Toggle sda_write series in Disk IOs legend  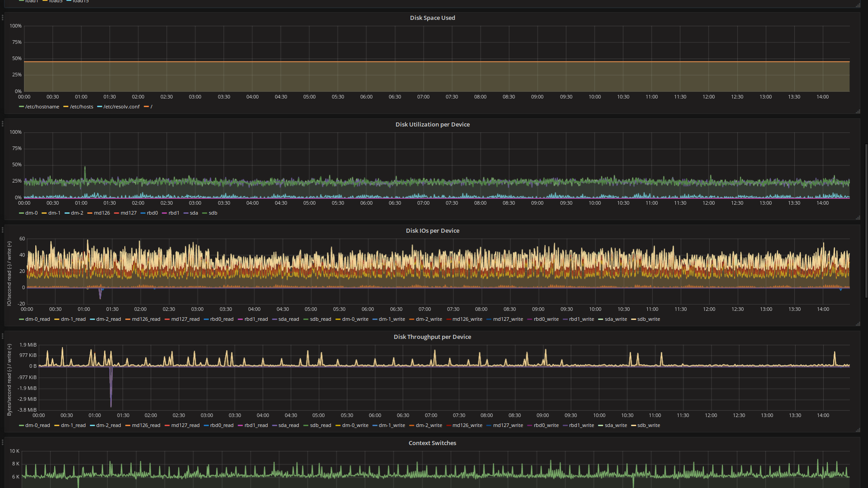[x=615, y=319]
